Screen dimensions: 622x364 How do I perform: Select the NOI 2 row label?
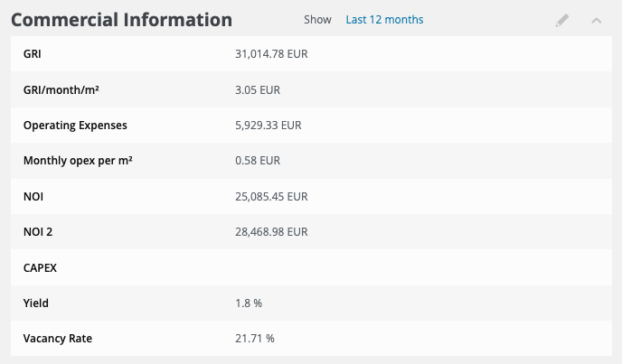[38, 232]
